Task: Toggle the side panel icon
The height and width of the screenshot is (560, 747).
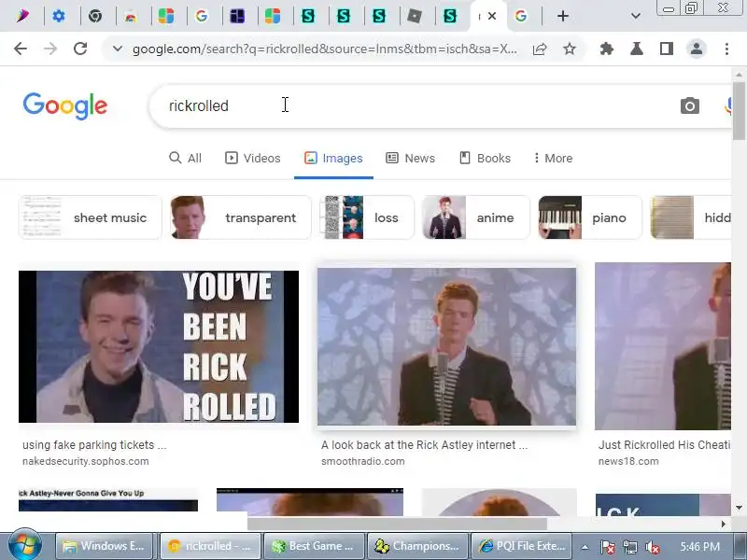Action: coord(667,49)
